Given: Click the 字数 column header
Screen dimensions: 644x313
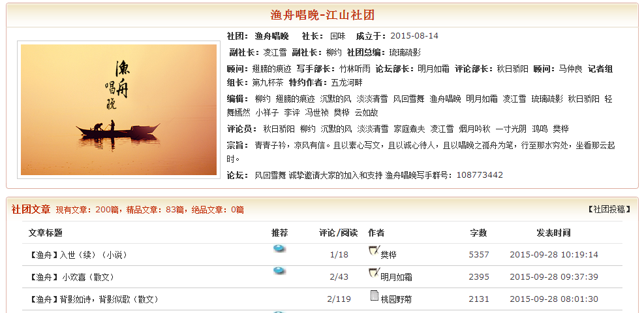Looking at the screenshot, I should pyautogui.click(x=478, y=233).
